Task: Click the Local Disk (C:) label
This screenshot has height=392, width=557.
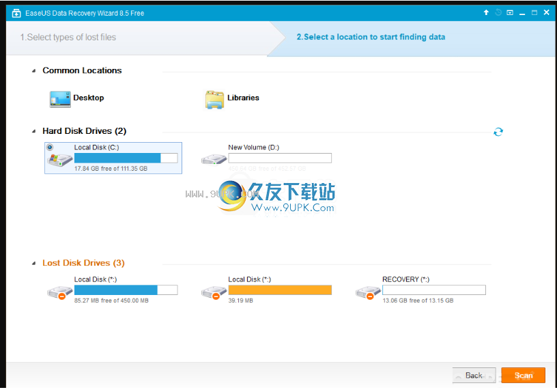Action: pos(97,147)
